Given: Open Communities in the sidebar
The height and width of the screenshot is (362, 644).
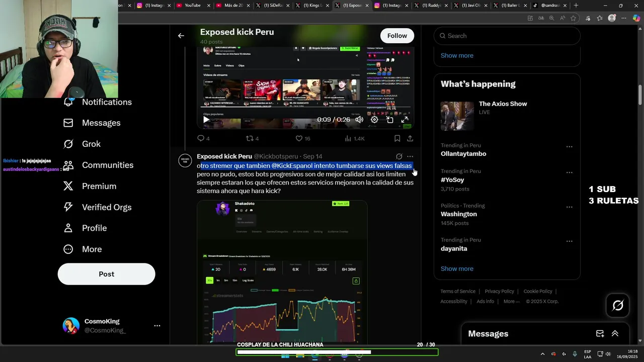Looking at the screenshot, I should [98, 165].
